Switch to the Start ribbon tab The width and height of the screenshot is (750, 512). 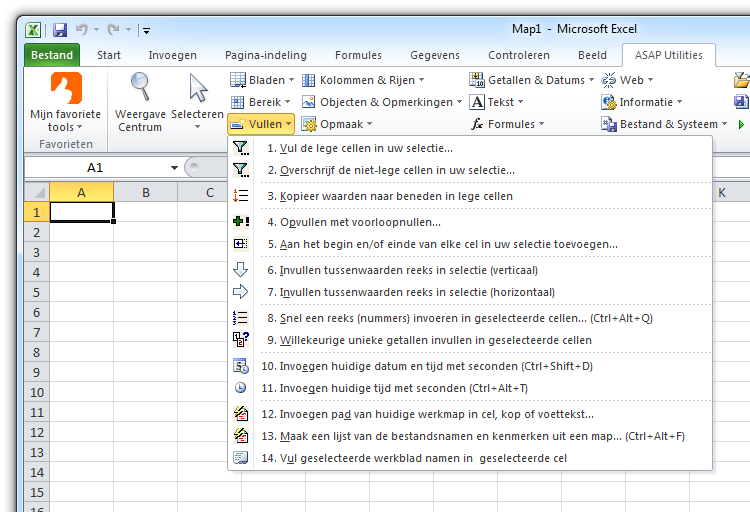pyautogui.click(x=109, y=55)
